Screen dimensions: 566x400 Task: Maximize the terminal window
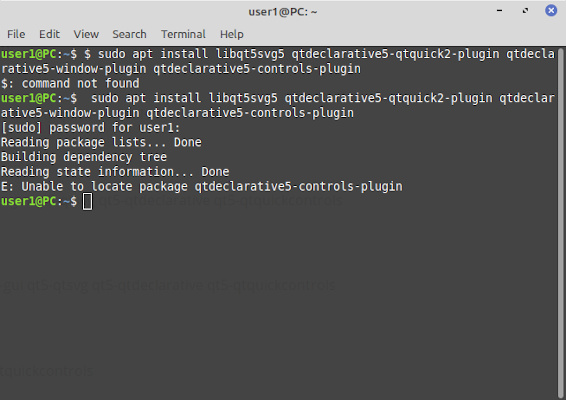click(525, 11)
